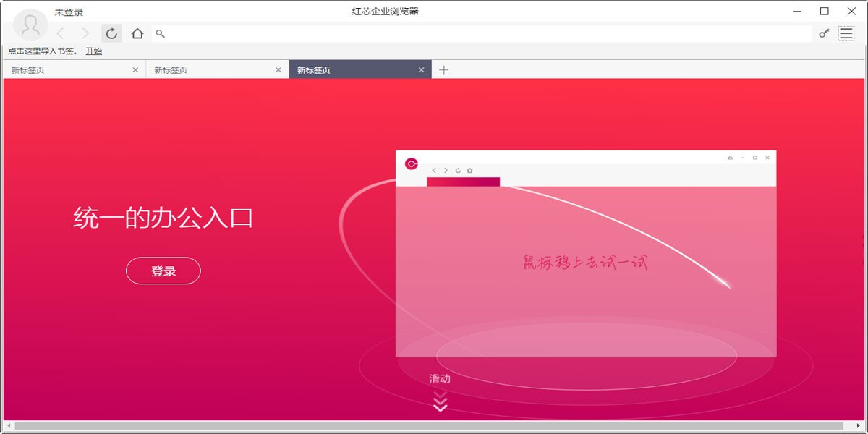Open the home page via home icon
Viewport: 868px width, 434px height.
pos(137,33)
